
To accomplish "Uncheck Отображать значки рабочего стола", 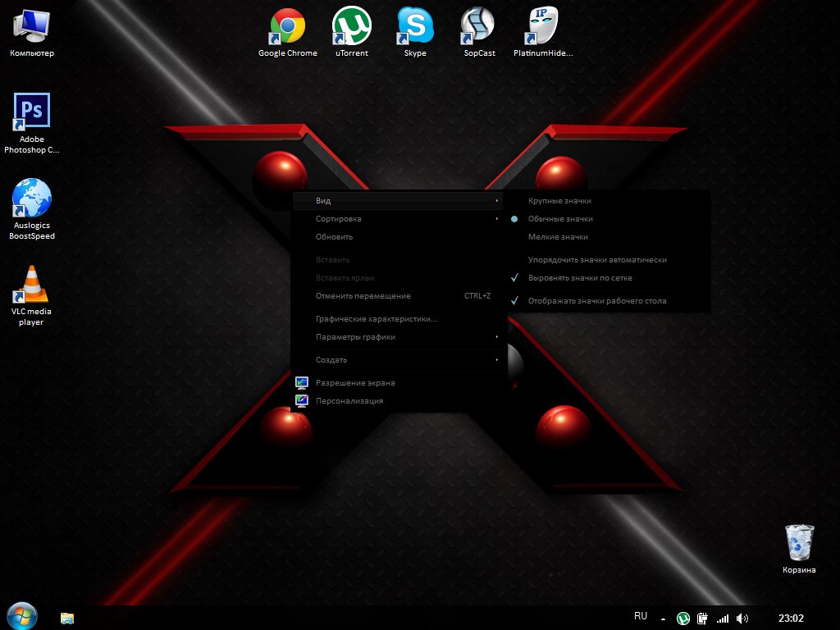I will click(596, 301).
